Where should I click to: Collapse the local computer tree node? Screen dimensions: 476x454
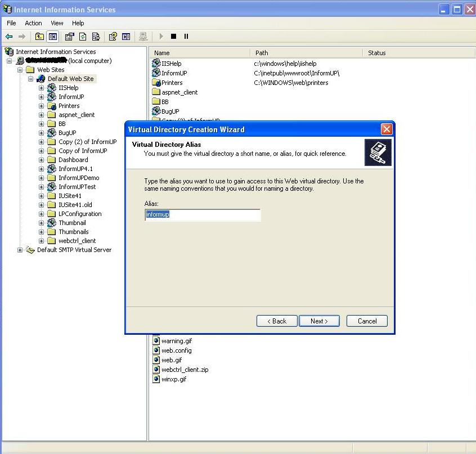[x=10, y=61]
